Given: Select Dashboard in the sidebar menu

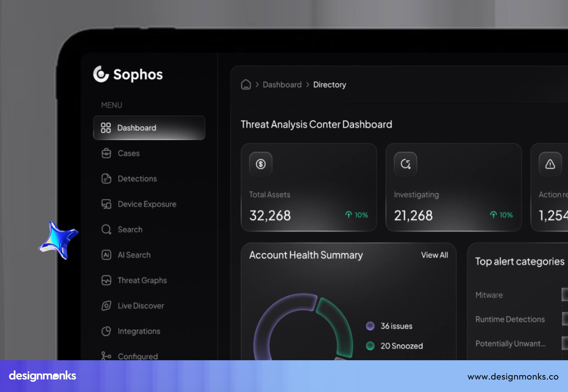Looking at the screenshot, I should tap(137, 128).
